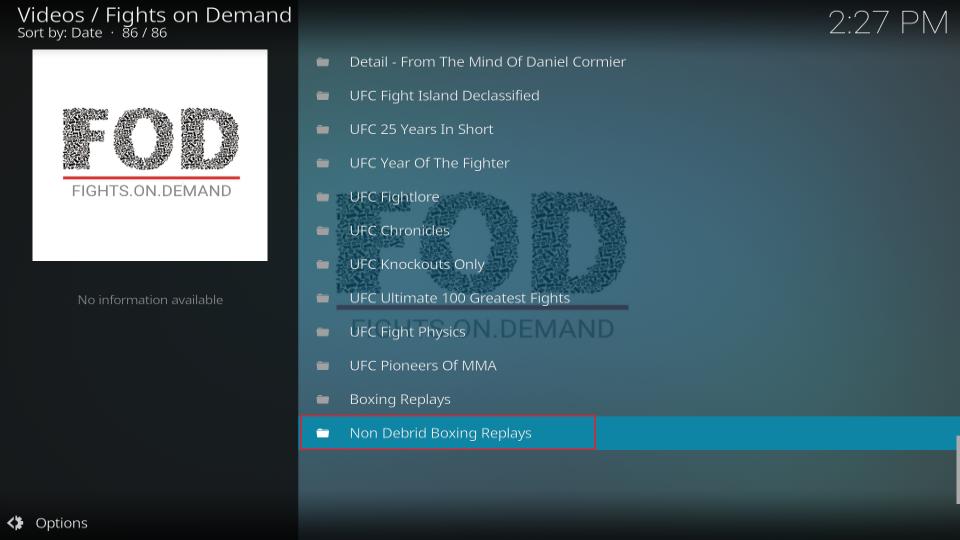Click the list scrollbar handle
This screenshot has width=960, height=540.
[958, 470]
